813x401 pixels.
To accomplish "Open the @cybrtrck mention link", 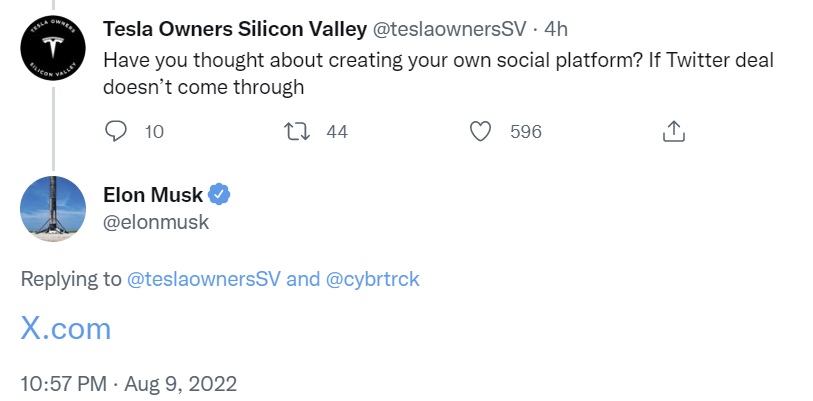I will click(373, 279).
